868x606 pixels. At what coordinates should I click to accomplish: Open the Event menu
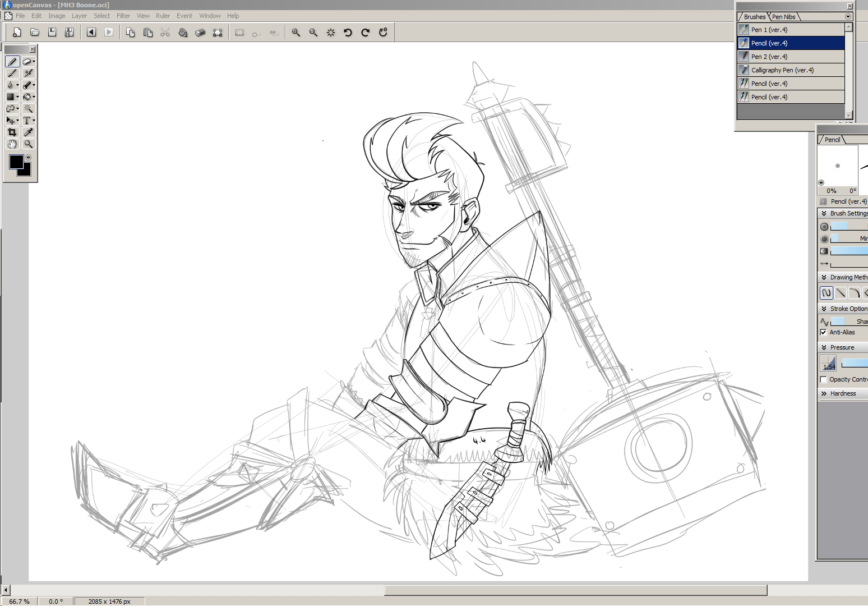(x=184, y=16)
